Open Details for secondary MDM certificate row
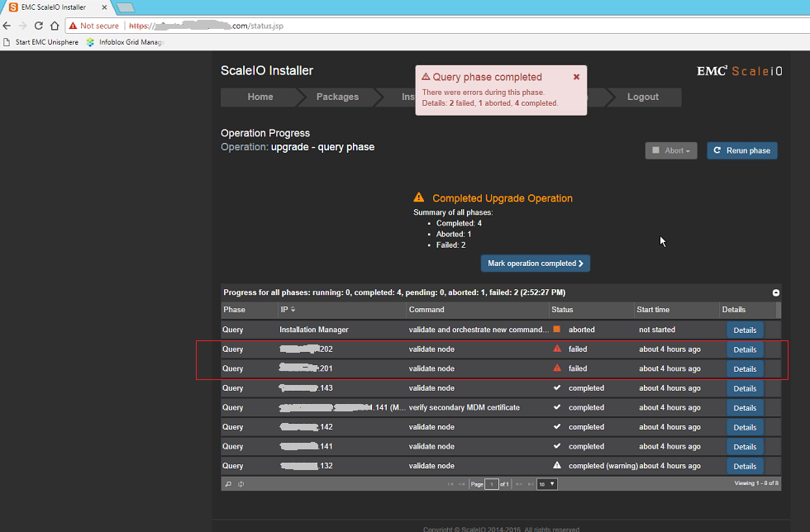 point(745,408)
